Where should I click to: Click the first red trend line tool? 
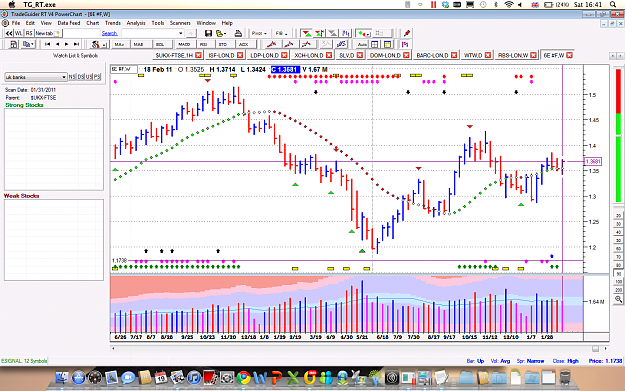click(x=271, y=44)
